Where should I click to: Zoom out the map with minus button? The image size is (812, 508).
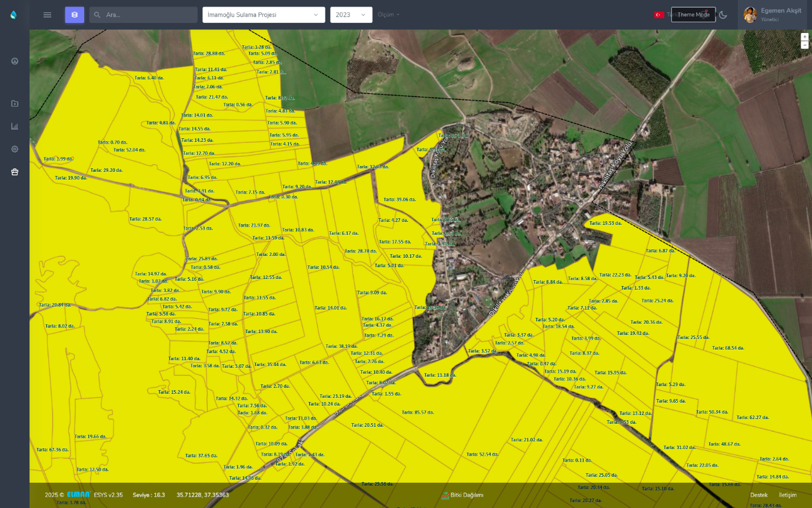(x=804, y=45)
